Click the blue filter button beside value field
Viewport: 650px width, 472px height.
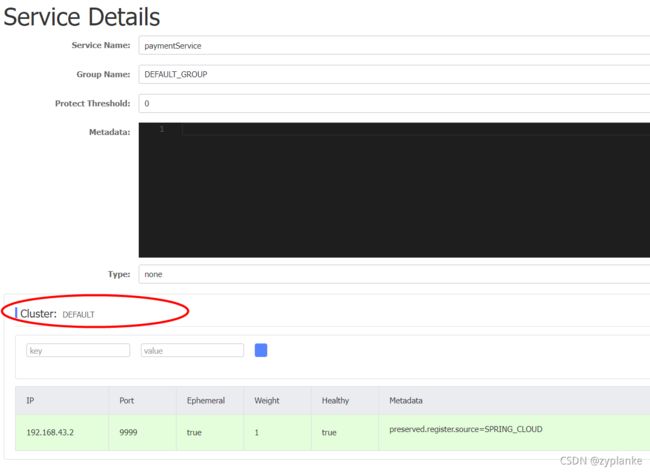tap(261, 350)
